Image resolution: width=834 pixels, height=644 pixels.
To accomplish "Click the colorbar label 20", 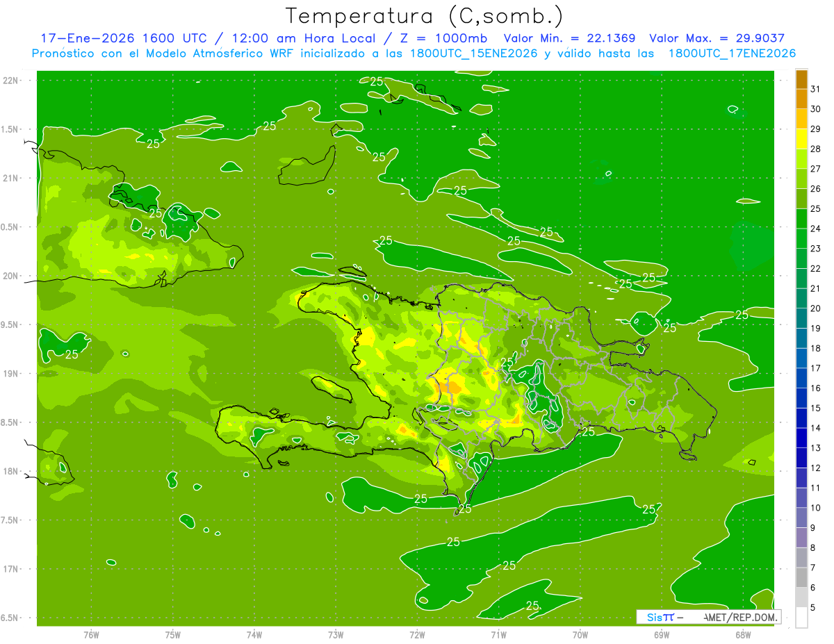I will pyautogui.click(x=816, y=308).
